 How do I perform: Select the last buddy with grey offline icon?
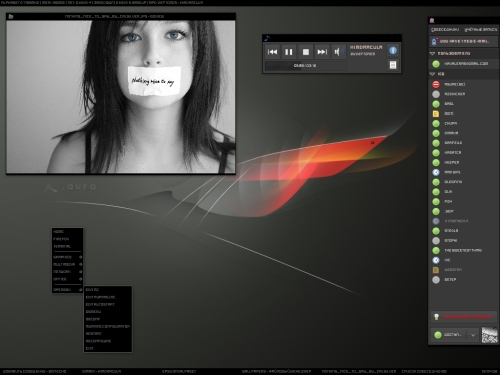[x=463, y=280]
